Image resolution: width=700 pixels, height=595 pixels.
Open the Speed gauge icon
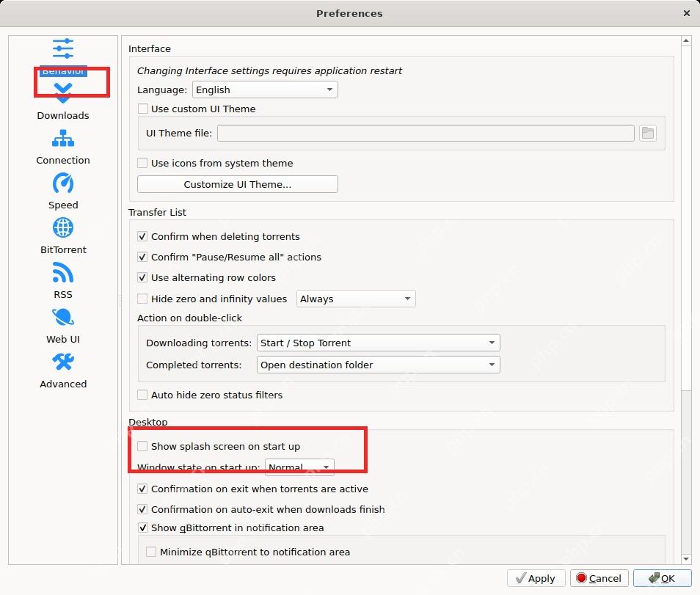[x=63, y=183]
